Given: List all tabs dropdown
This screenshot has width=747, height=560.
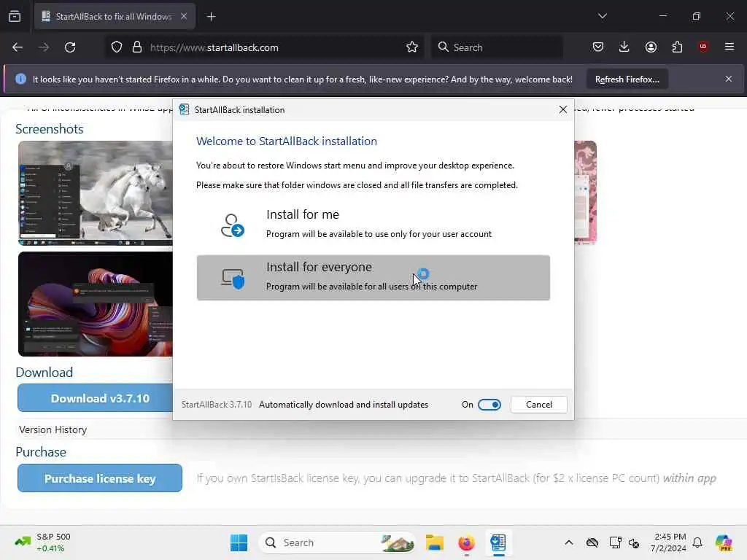Looking at the screenshot, I should tap(602, 16).
